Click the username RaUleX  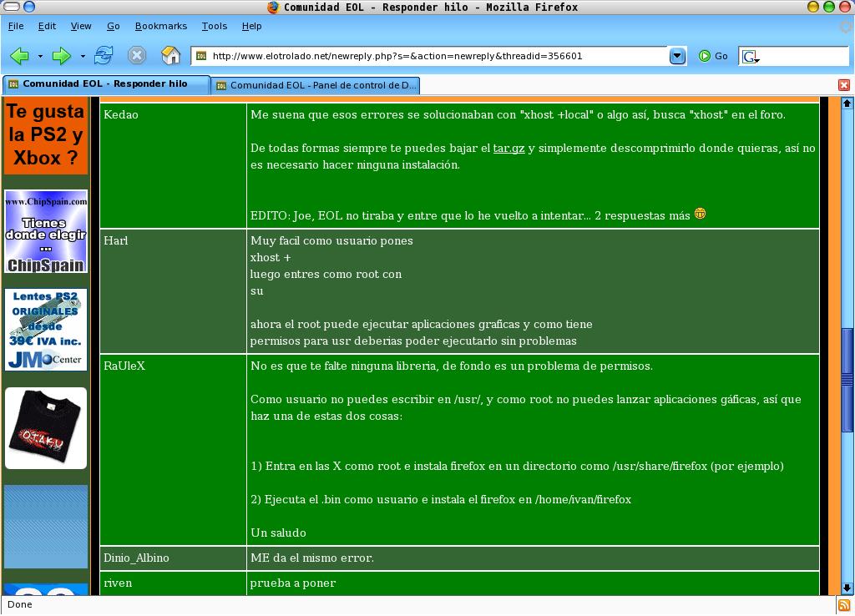[124, 366]
